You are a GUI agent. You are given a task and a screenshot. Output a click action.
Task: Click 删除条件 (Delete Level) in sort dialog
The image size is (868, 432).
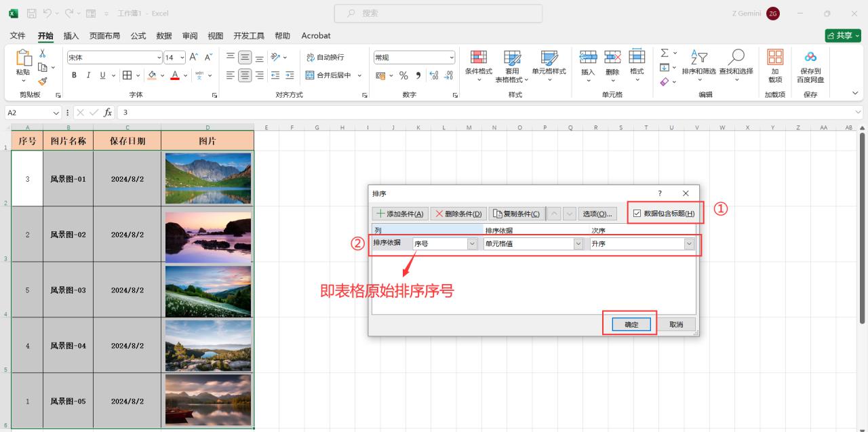[458, 214]
